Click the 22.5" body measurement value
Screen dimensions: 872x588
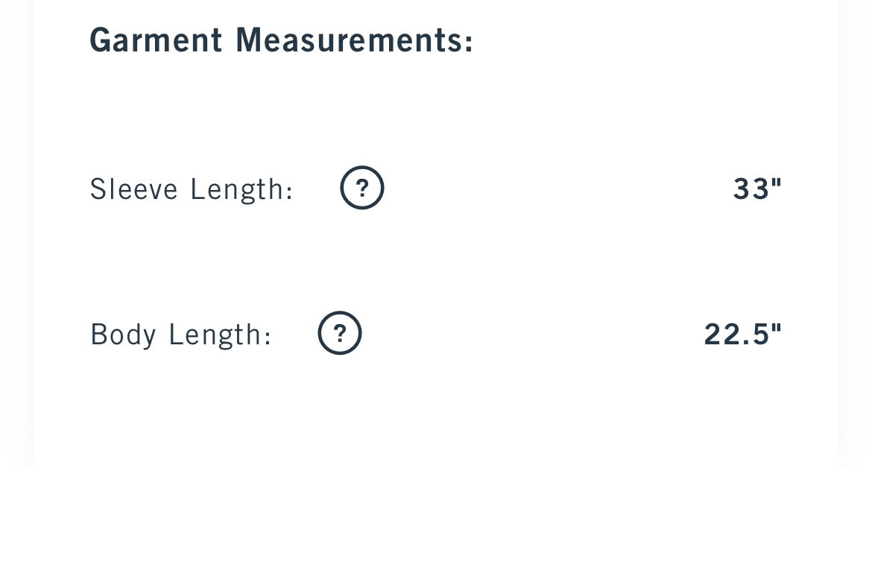(x=742, y=334)
